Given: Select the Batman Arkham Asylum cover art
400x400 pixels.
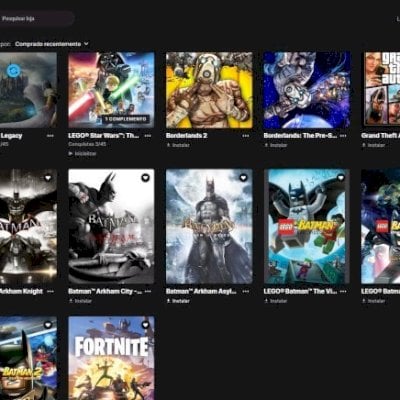Looking at the screenshot, I should coord(209,226).
